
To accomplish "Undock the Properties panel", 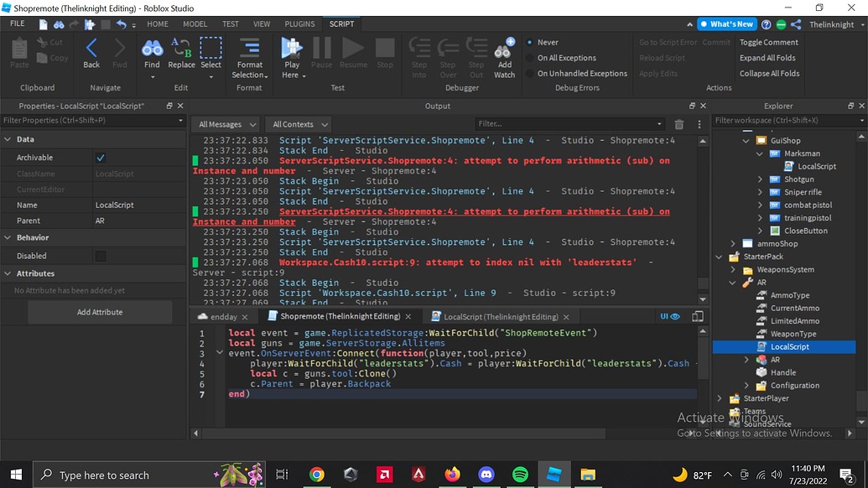I will (169, 106).
